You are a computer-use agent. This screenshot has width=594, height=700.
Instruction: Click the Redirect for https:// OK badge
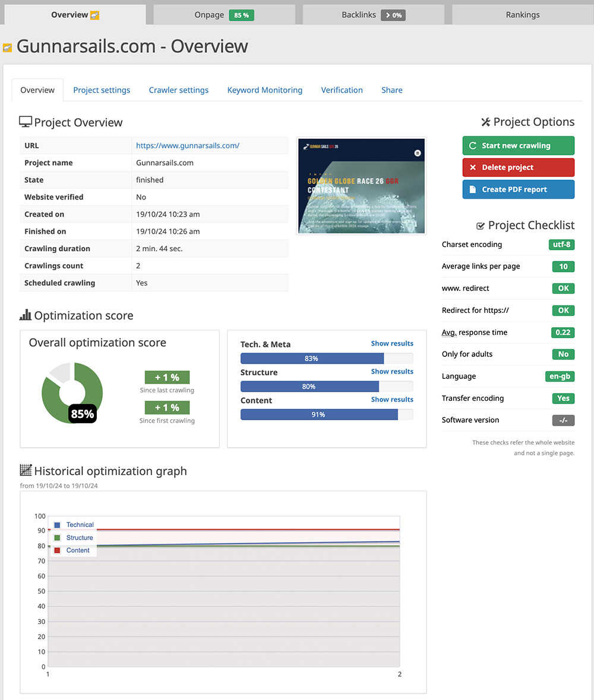point(563,311)
